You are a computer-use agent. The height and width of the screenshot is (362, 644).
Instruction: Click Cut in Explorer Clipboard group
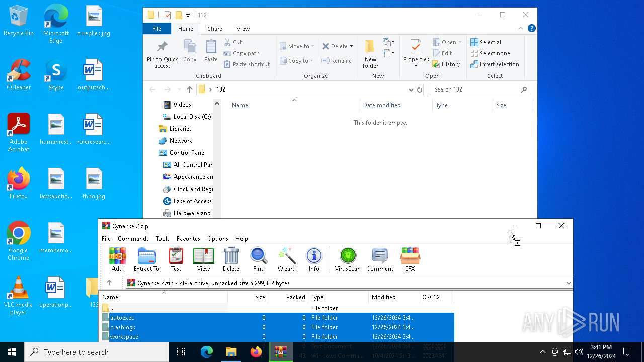tap(233, 42)
